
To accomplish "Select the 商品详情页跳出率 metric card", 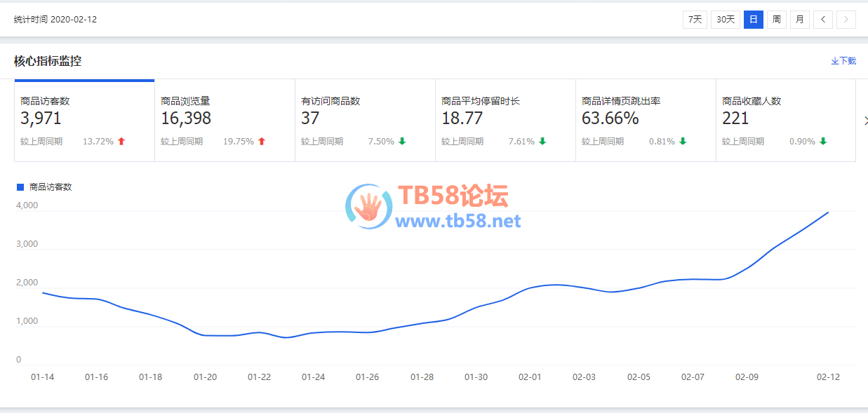I will tap(646, 121).
